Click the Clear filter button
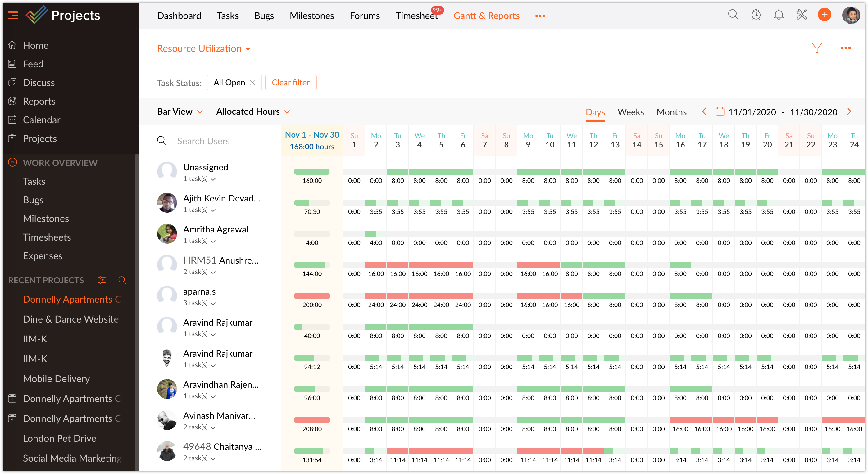This screenshot has height=474, width=868. (290, 83)
